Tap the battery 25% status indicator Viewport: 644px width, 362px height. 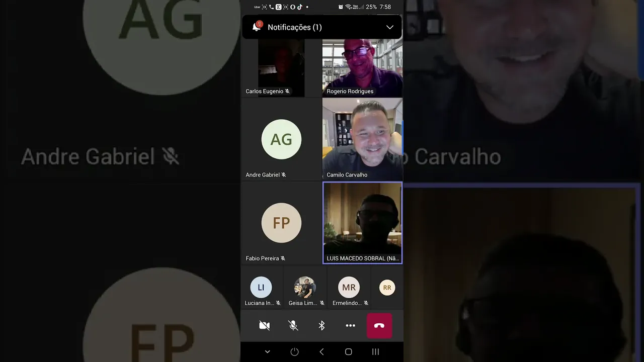point(371,7)
